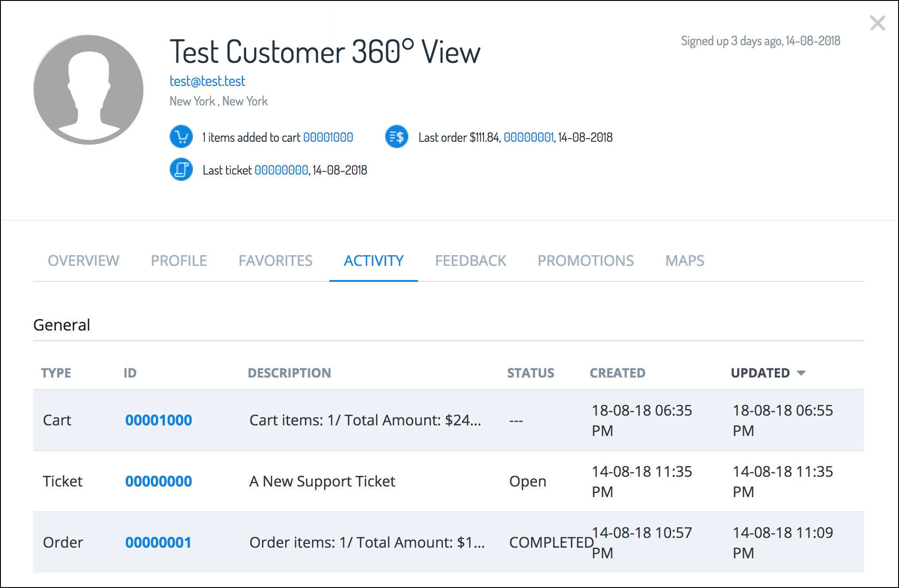
Task: Open cart 00001000 link in header
Action: [328, 137]
